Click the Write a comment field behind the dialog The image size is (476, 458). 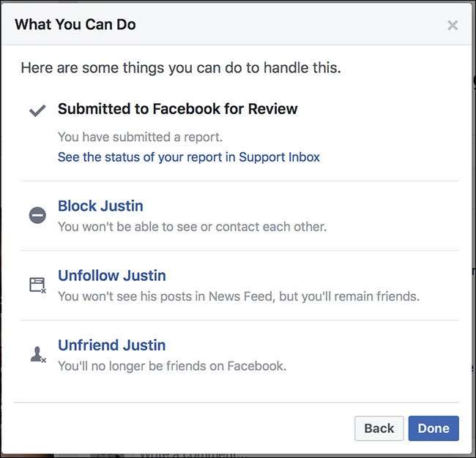pos(183,454)
